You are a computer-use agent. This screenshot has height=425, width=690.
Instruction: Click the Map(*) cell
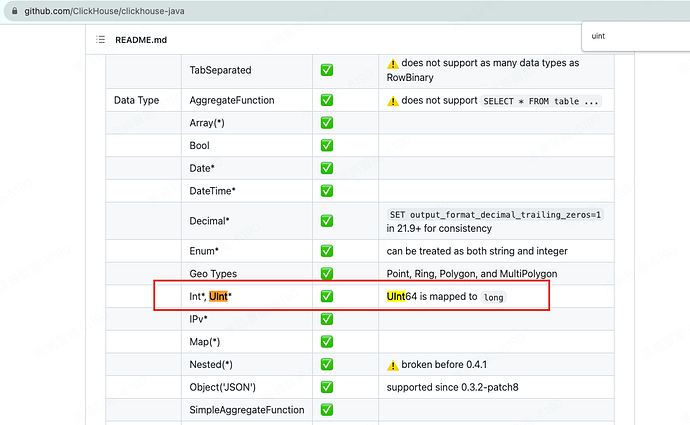click(x=247, y=342)
